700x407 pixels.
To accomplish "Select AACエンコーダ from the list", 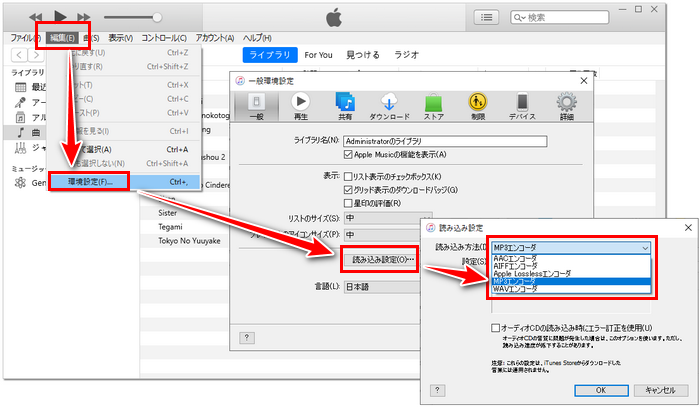I will pyautogui.click(x=571, y=258).
